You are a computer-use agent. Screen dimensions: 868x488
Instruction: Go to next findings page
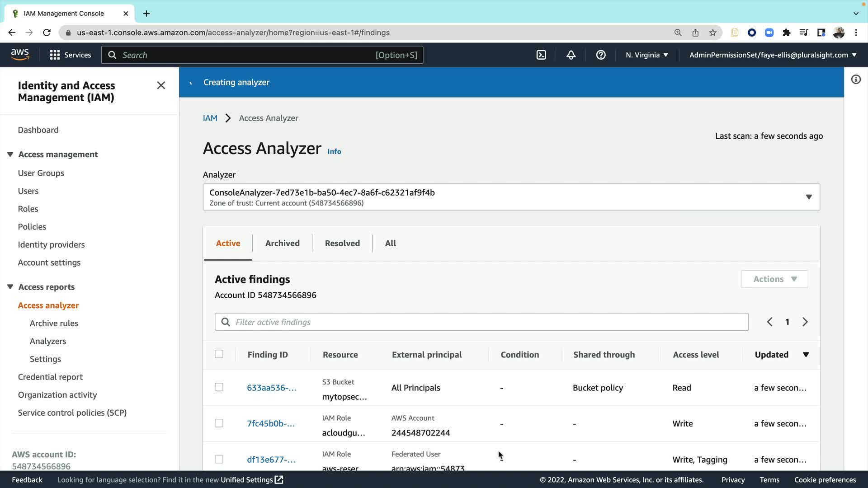(805, 322)
